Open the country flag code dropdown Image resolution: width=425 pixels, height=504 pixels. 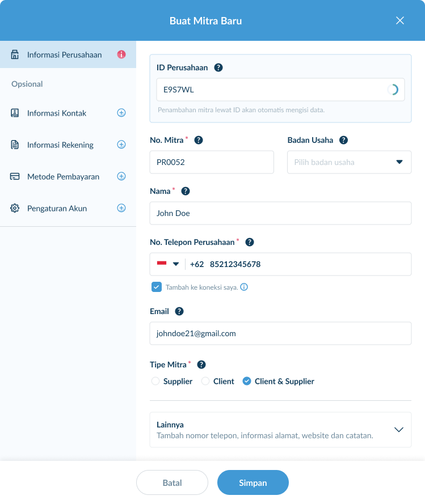[168, 264]
